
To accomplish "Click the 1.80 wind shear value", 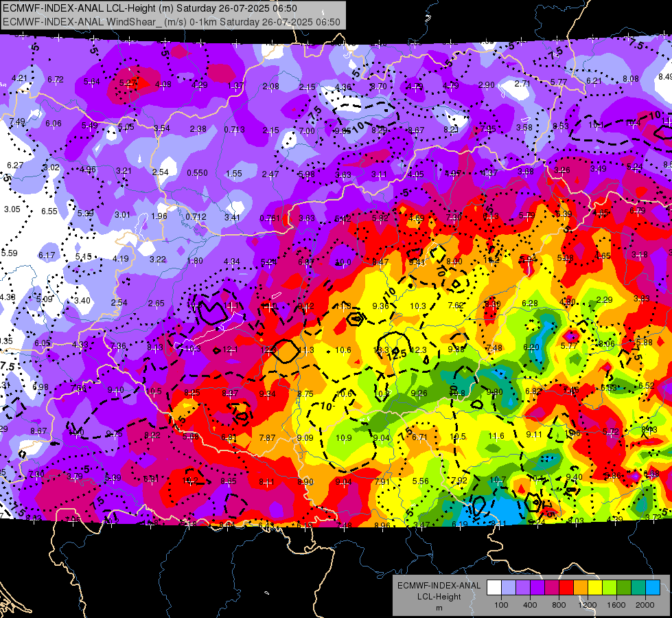I will click(195, 261).
